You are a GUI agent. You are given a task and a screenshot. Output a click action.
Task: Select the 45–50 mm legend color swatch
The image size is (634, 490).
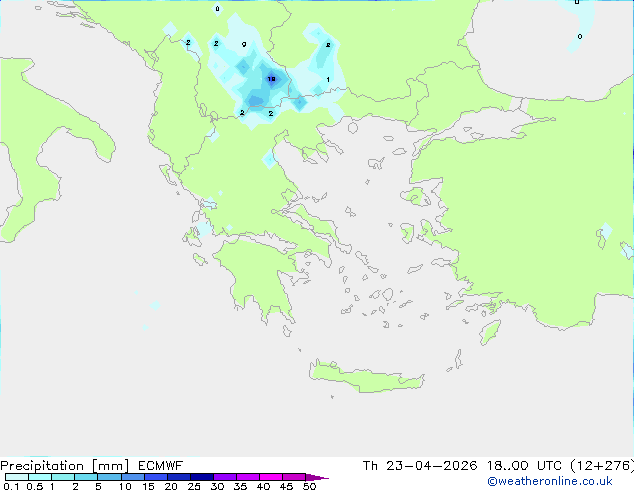[x=294, y=477]
